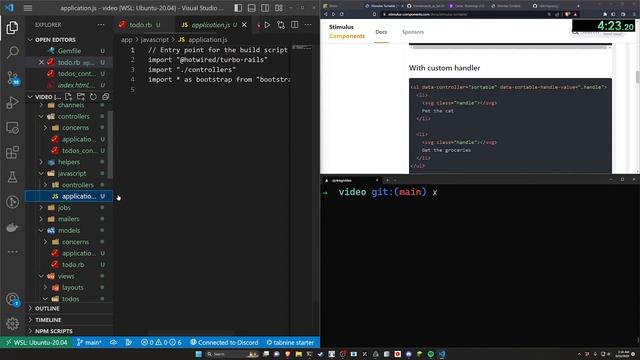Image resolution: width=640 pixels, height=360 pixels.
Task: Click javascript breadcrumb segment
Action: pyautogui.click(x=154, y=40)
